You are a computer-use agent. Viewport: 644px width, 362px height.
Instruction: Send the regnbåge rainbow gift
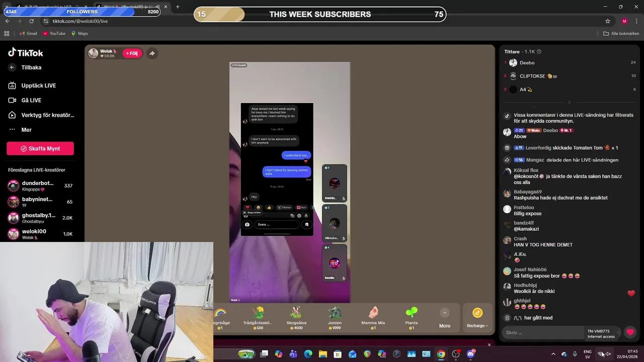click(x=220, y=318)
